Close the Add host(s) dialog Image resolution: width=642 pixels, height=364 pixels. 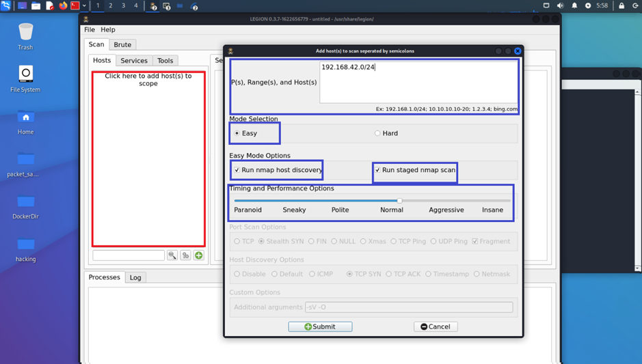(518, 51)
